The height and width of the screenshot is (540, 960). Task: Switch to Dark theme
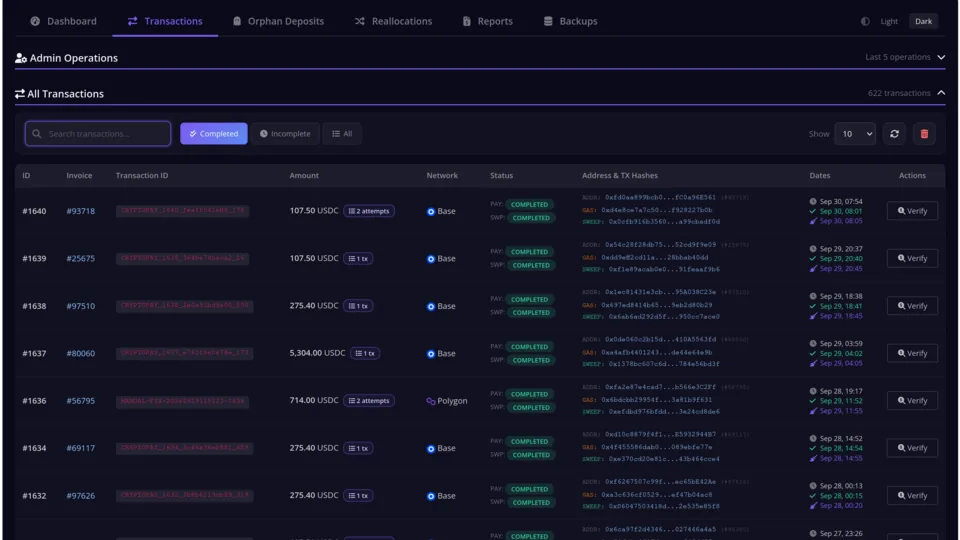tap(923, 21)
